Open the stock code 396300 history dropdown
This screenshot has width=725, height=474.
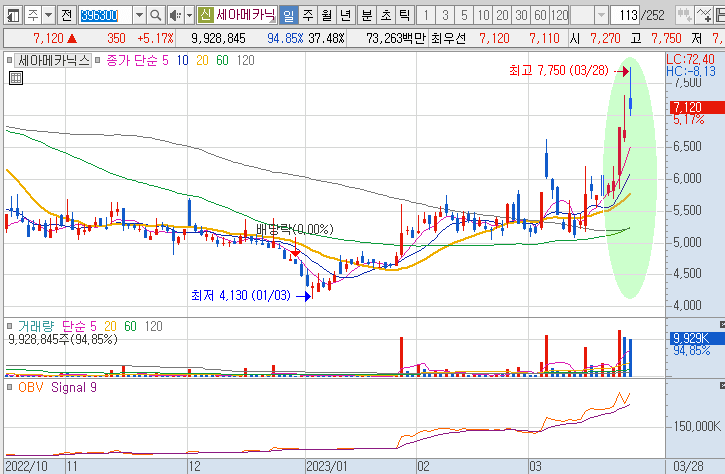(139, 16)
